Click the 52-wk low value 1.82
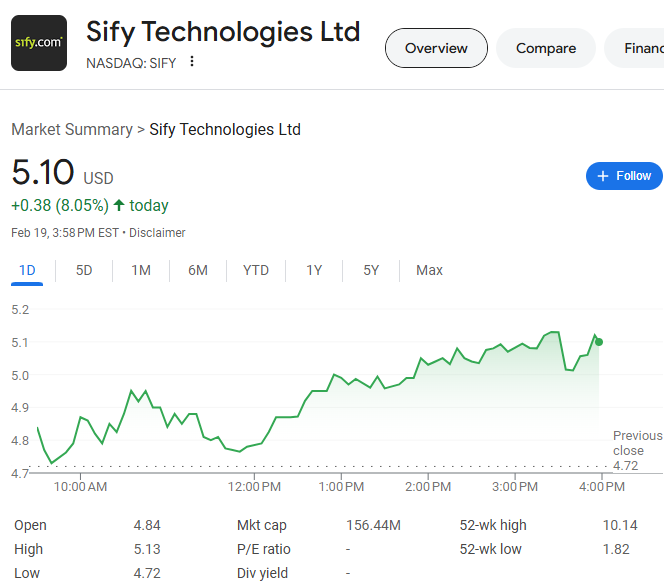Viewport: 664px width, 585px height. pos(616,549)
